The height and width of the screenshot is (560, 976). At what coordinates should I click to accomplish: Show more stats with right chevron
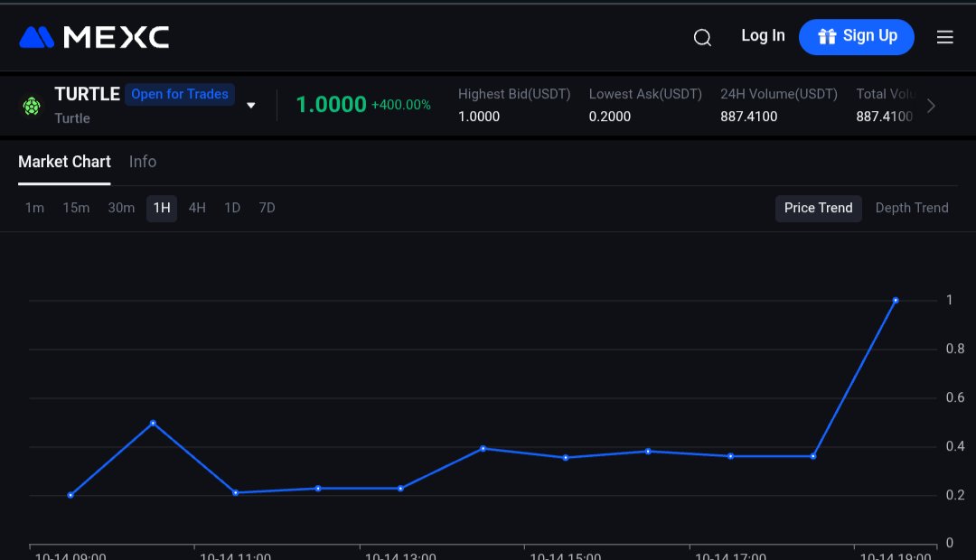click(931, 106)
